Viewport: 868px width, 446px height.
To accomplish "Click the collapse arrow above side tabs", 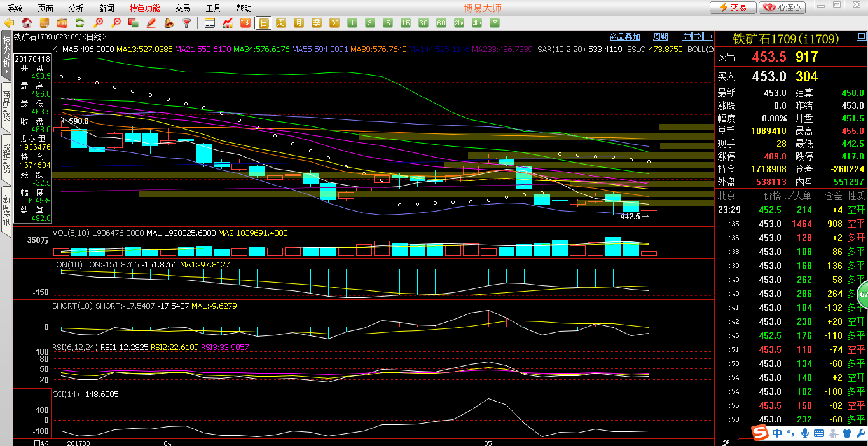I will 6,71.
